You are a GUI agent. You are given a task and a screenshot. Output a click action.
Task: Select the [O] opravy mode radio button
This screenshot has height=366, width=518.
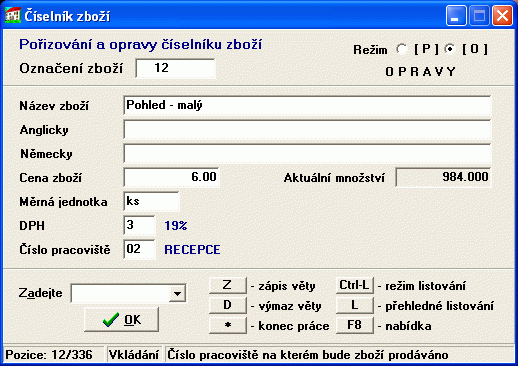pos(450,49)
